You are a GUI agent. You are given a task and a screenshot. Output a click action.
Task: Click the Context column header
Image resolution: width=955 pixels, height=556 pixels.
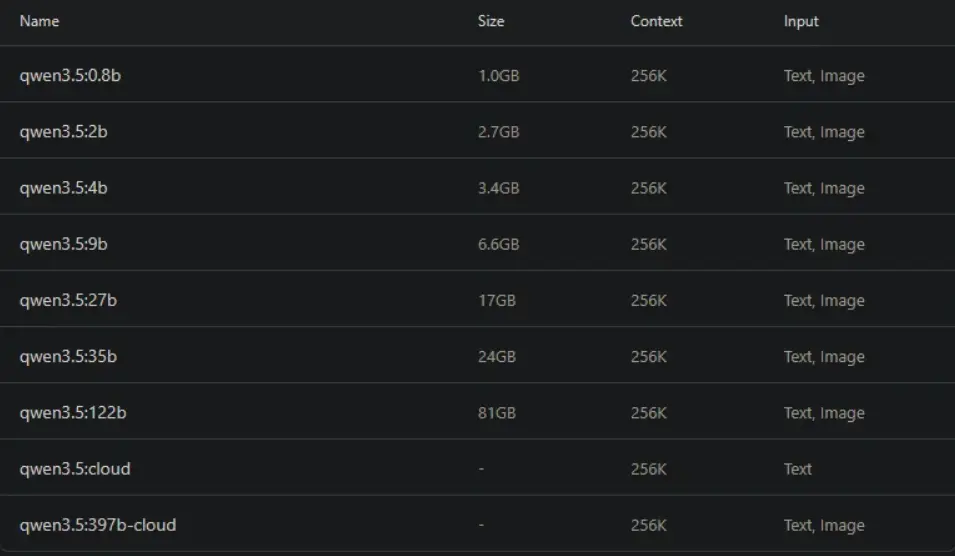[x=656, y=21]
